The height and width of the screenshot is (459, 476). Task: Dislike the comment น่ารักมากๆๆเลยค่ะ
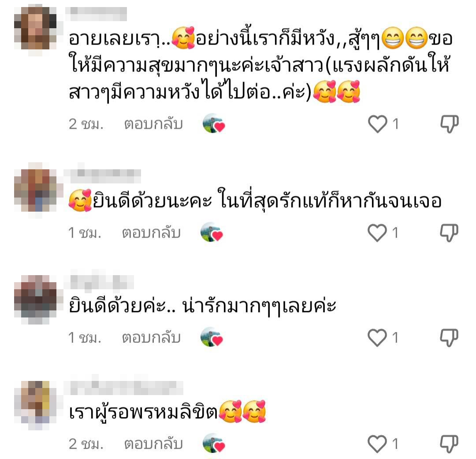click(449, 337)
